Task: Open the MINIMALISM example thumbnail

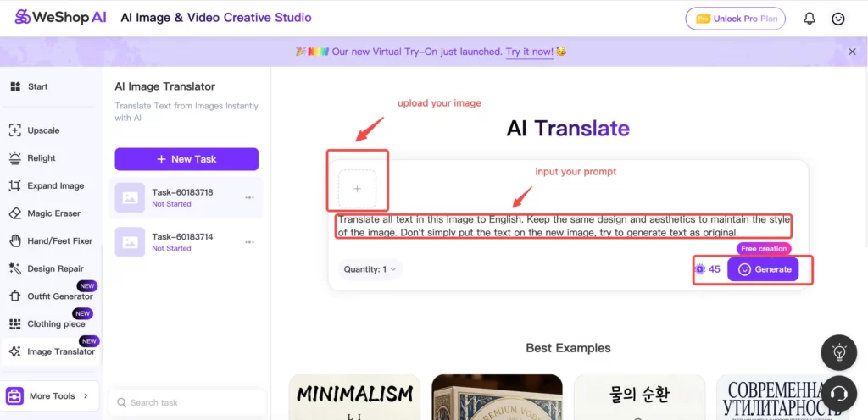Action: tap(354, 397)
